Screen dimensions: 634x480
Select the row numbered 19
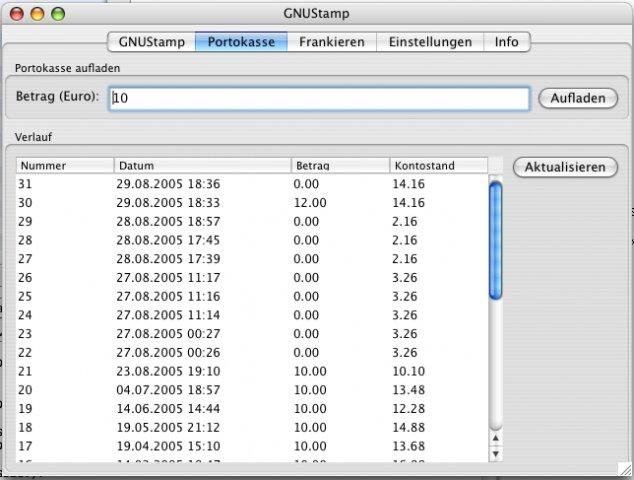pyautogui.click(x=252, y=409)
